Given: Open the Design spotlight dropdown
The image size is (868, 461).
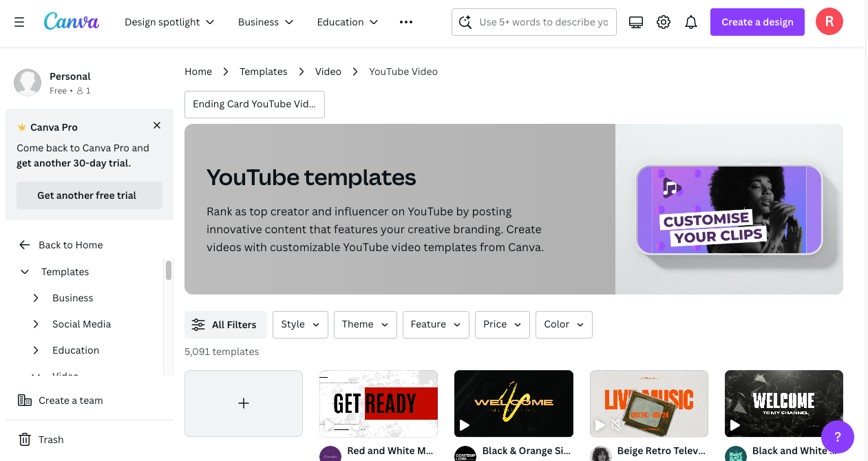Looking at the screenshot, I should point(169,22).
